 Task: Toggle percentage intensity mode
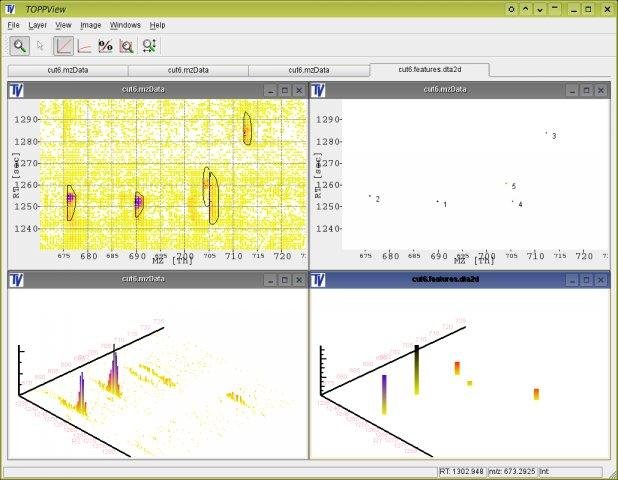[x=105, y=46]
